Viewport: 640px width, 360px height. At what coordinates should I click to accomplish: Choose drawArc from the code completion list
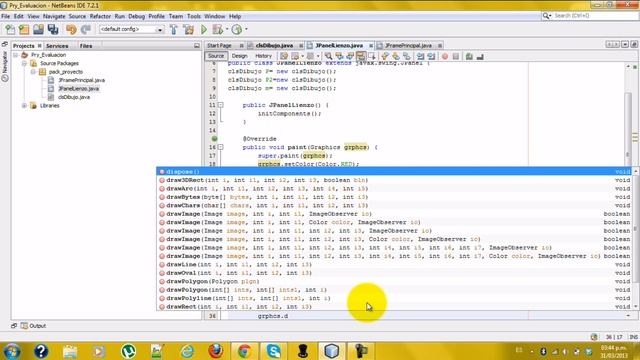[395, 189]
